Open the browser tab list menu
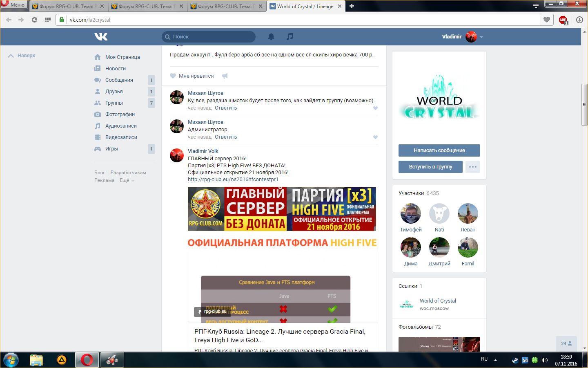The width and height of the screenshot is (588, 368). [536, 6]
